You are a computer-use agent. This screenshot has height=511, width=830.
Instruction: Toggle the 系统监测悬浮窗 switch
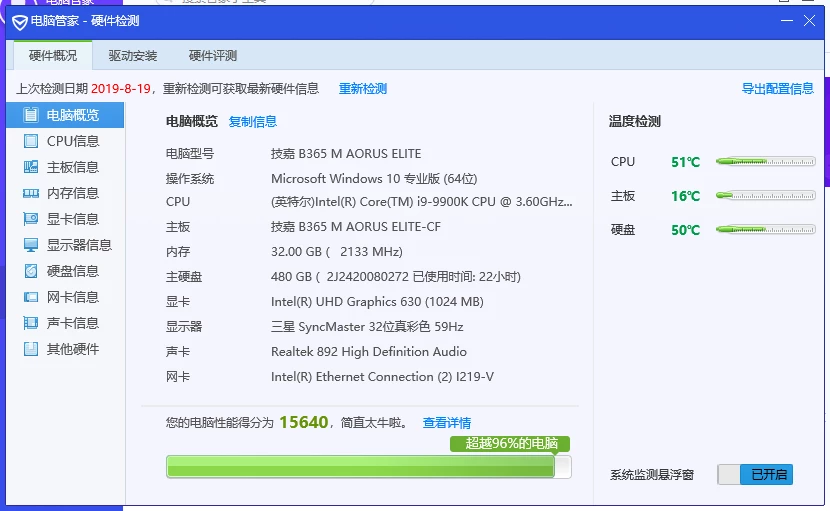[755, 474]
